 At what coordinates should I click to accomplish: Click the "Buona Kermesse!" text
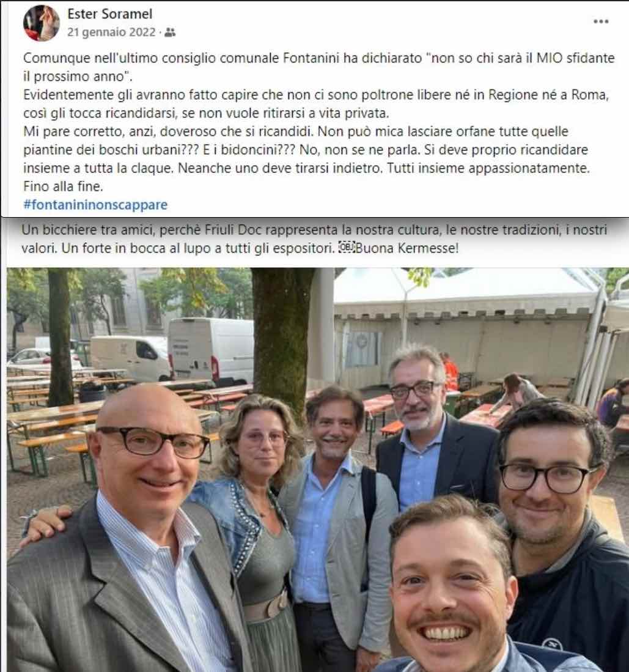point(406,248)
